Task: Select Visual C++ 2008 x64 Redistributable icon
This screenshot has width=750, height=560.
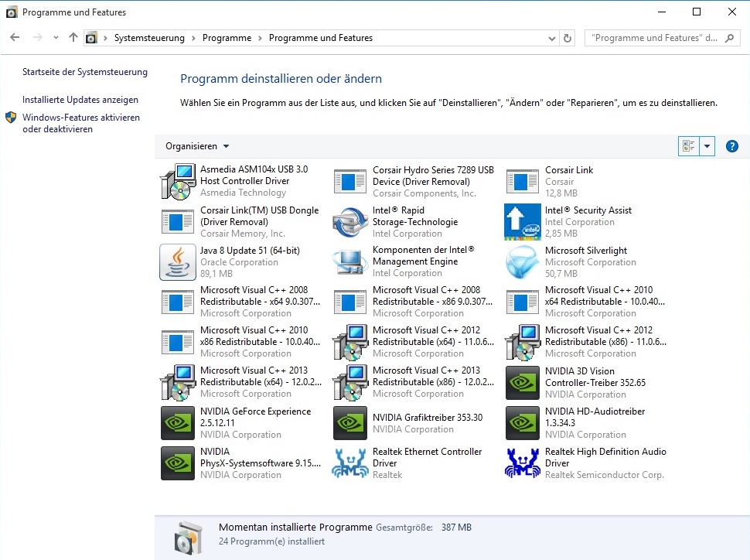Action: (178, 302)
